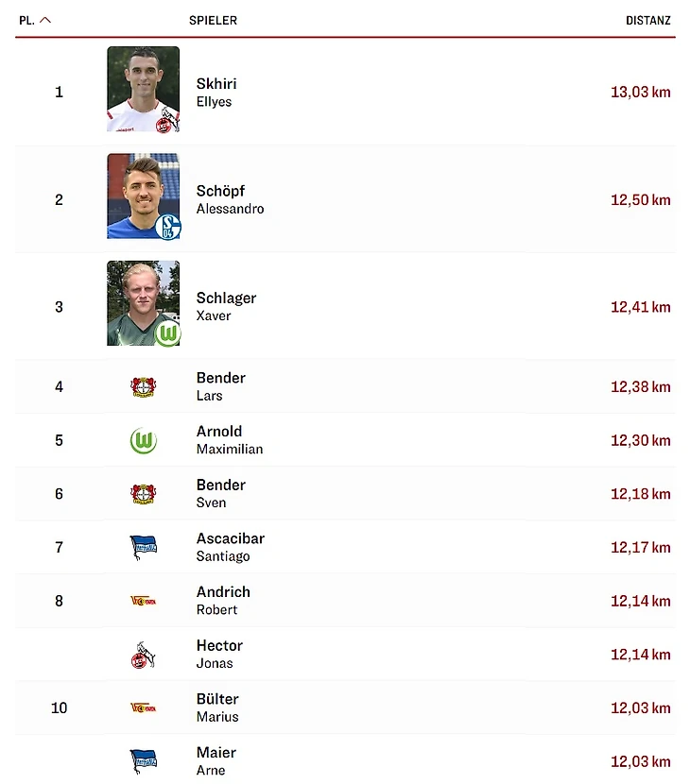Screen dimensions: 690x784
Task: Click Leverkusen logo beside Sven Bender
Action: pyautogui.click(x=143, y=494)
